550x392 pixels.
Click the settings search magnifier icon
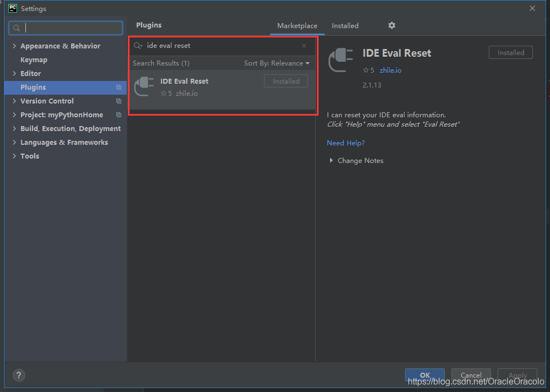pyautogui.click(x=16, y=28)
